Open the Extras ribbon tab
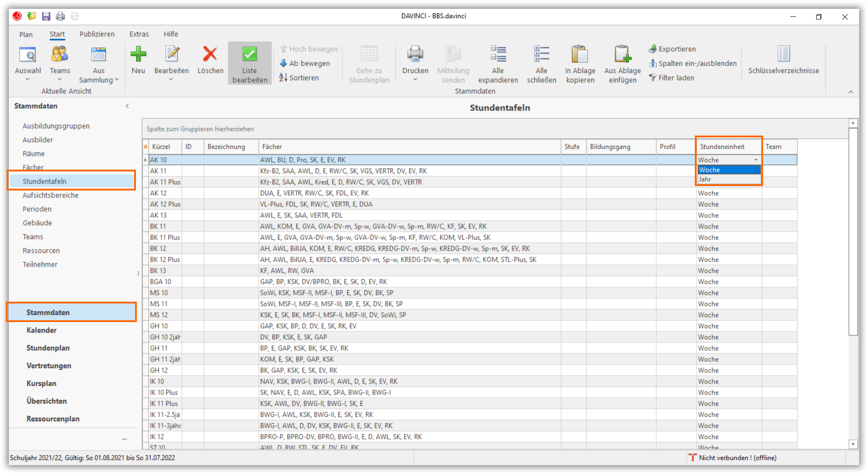This screenshot has width=868, height=474. pos(139,34)
